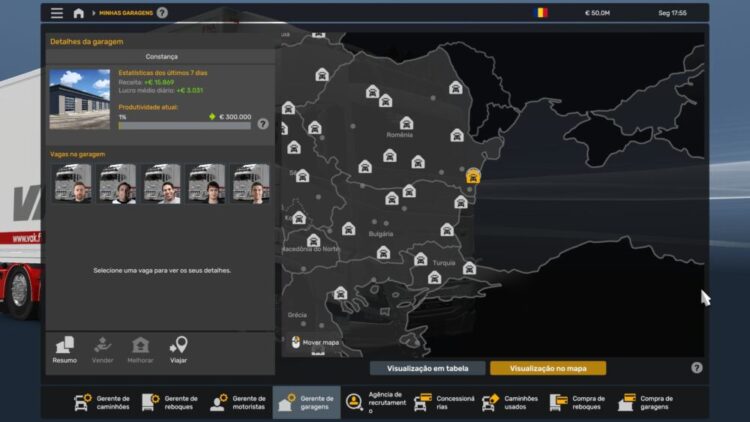Open Compra de garagens
This screenshot has width=750, height=422.
pyautogui.click(x=646, y=402)
